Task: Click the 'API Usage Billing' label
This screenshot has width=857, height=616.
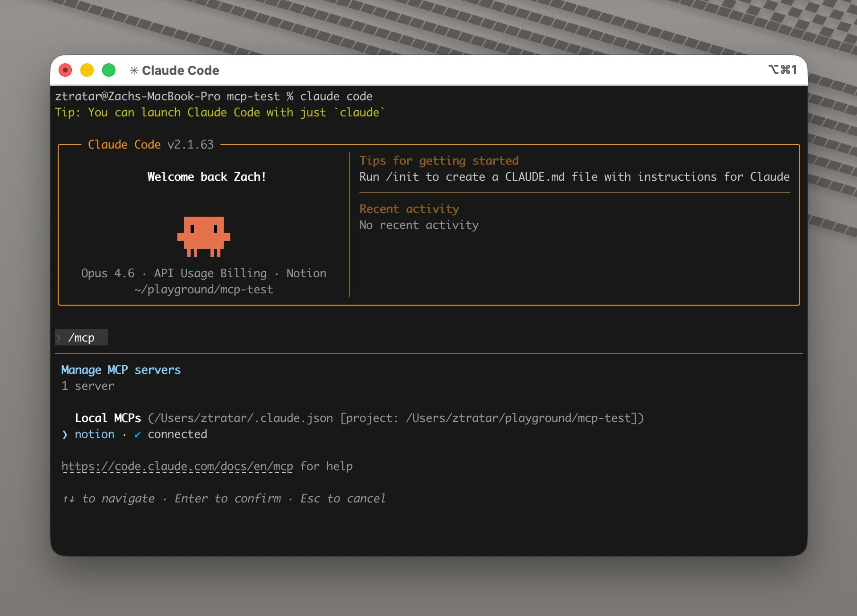Action: pos(210,273)
